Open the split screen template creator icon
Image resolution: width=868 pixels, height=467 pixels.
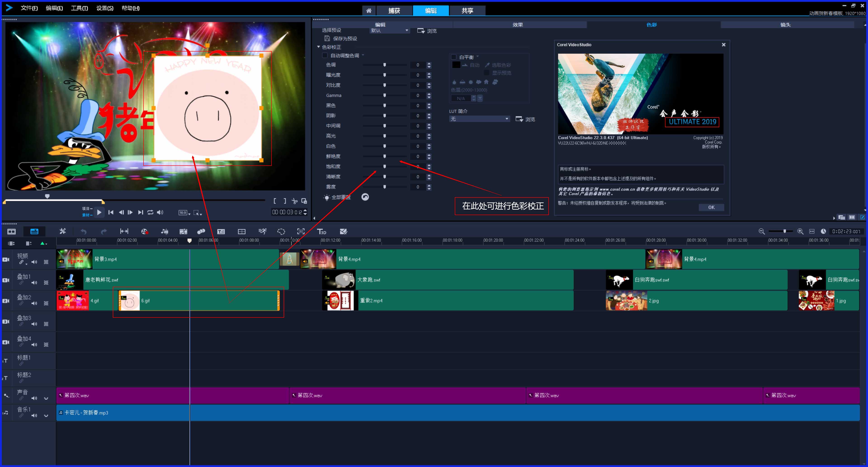[x=242, y=232]
